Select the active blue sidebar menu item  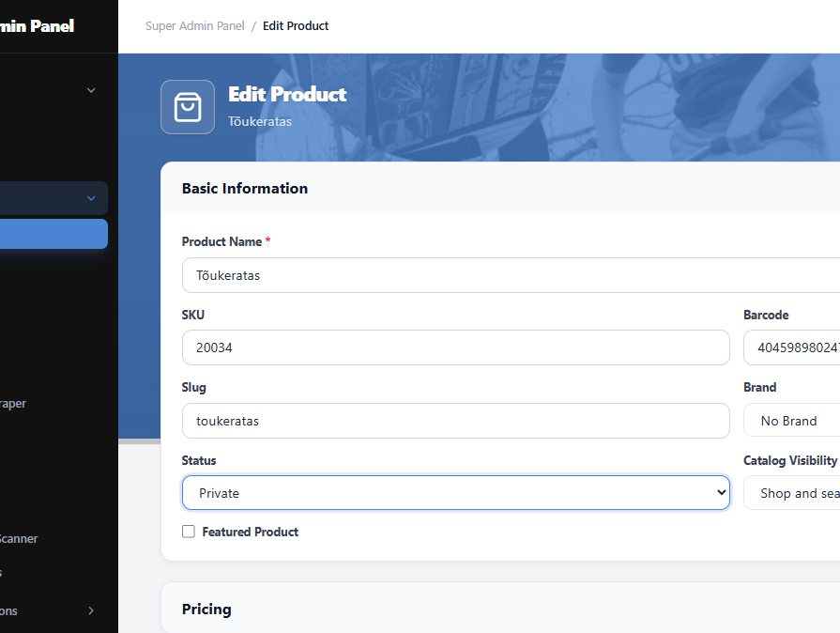(53, 234)
